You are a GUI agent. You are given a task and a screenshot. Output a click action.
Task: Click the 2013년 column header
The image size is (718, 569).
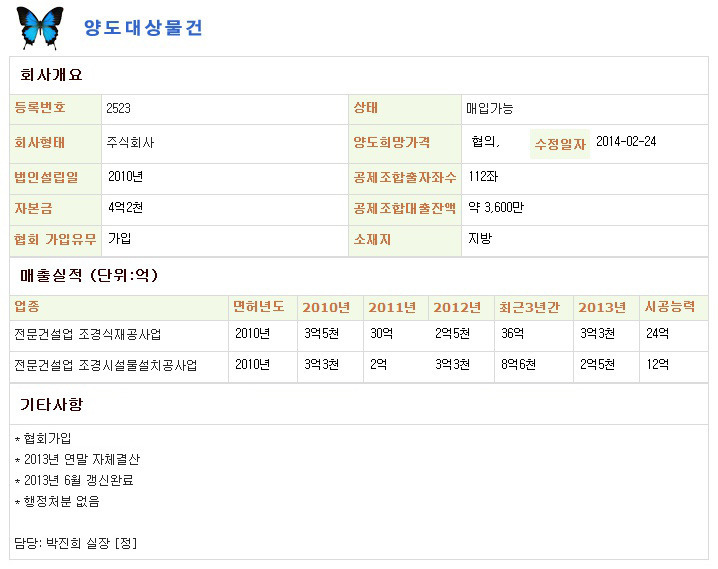coord(602,308)
